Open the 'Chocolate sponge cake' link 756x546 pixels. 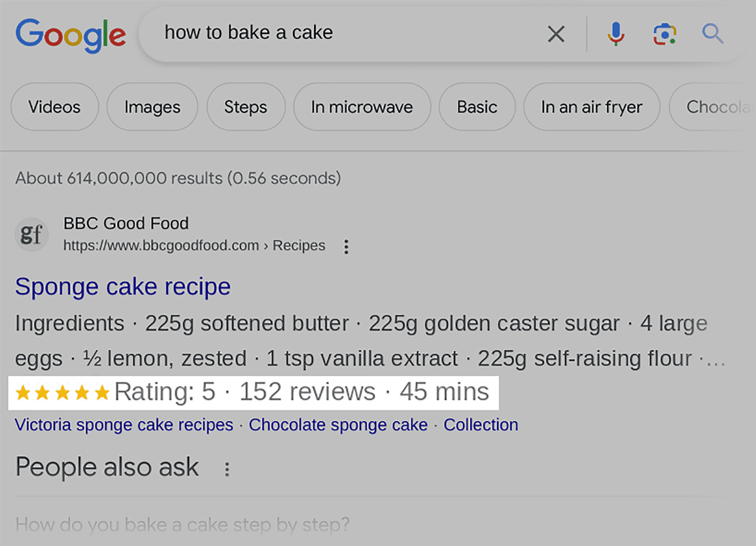pos(338,425)
